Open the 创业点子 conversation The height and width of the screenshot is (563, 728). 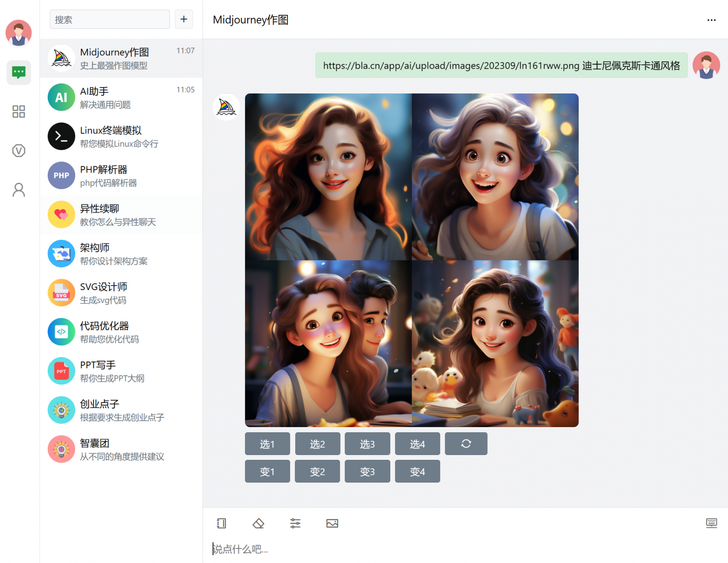(x=121, y=410)
